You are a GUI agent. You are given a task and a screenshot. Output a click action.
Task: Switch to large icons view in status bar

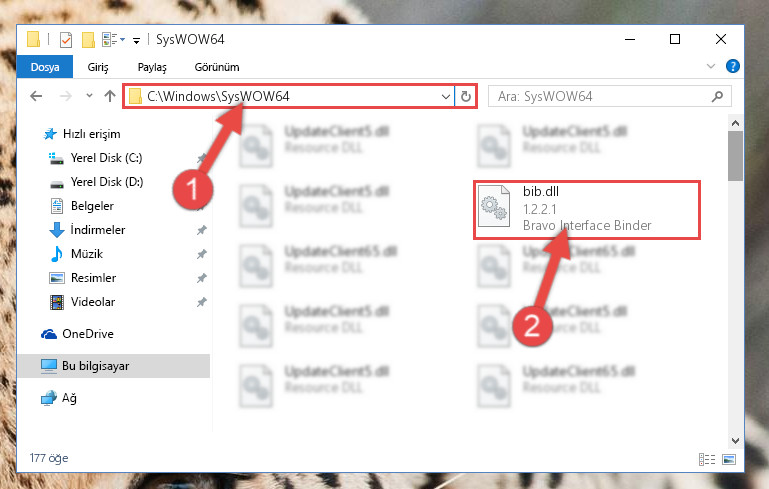click(x=729, y=460)
